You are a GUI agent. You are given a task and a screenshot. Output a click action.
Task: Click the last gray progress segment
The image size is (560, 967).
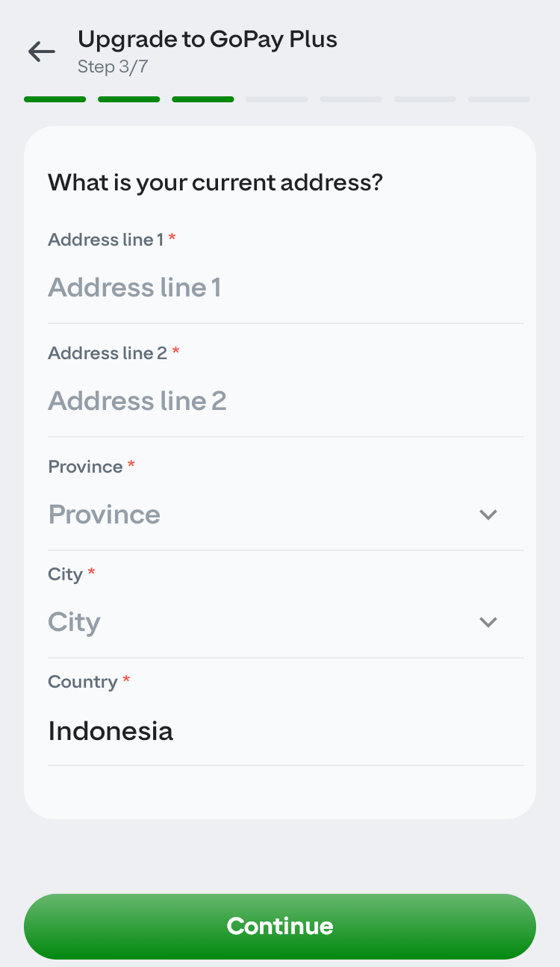tap(499, 99)
